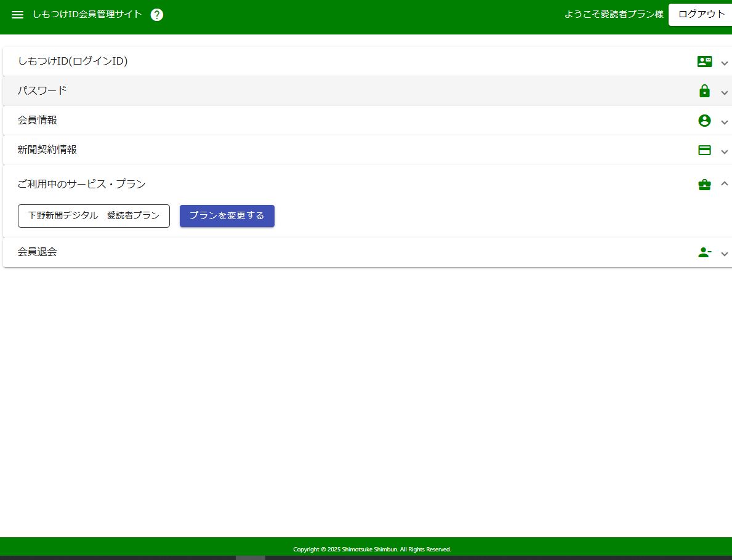Expand the しもつけID(ログインID) chevron
Viewport: 732px width, 560px height.
click(x=725, y=63)
